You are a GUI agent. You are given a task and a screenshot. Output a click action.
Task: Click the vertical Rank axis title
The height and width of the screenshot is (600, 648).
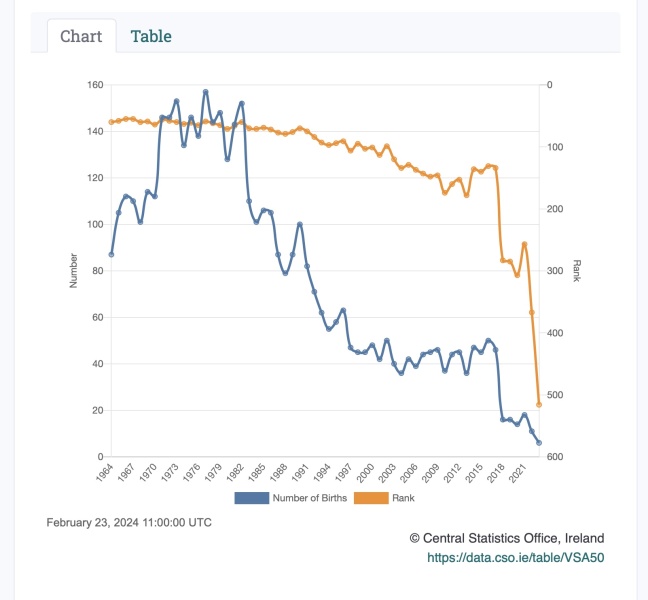pyautogui.click(x=577, y=271)
